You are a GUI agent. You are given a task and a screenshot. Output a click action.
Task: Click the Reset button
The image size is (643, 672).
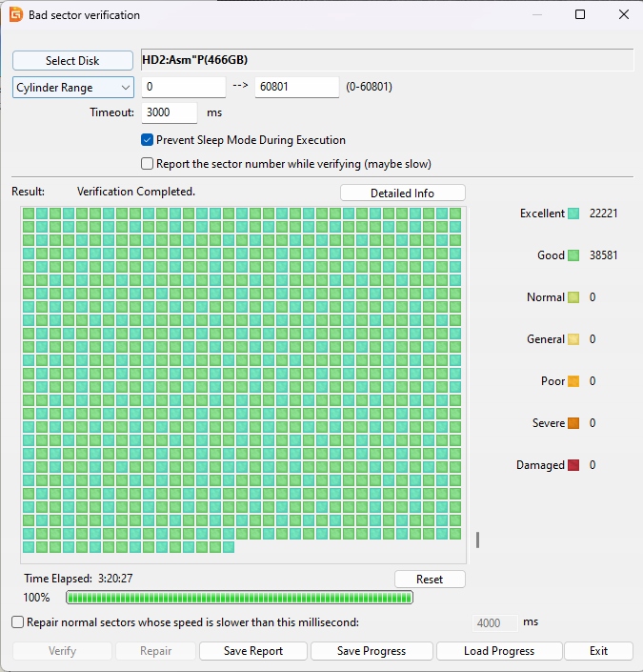pyautogui.click(x=430, y=580)
